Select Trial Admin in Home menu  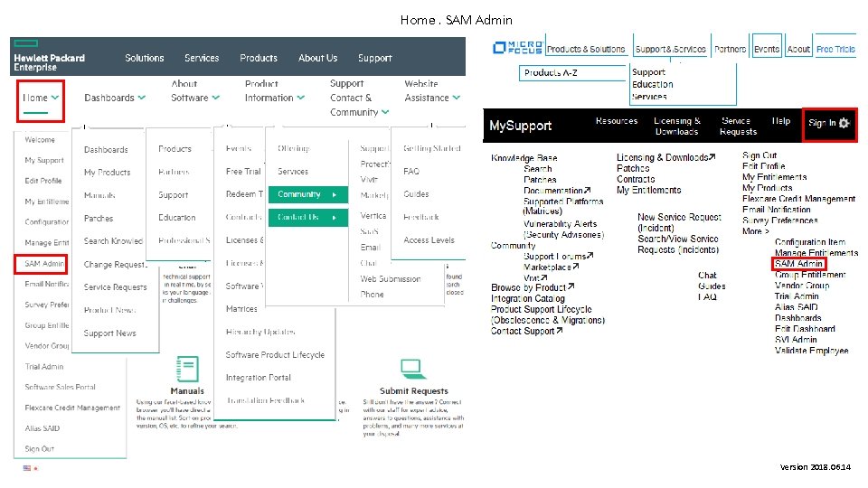pyautogui.click(x=44, y=367)
